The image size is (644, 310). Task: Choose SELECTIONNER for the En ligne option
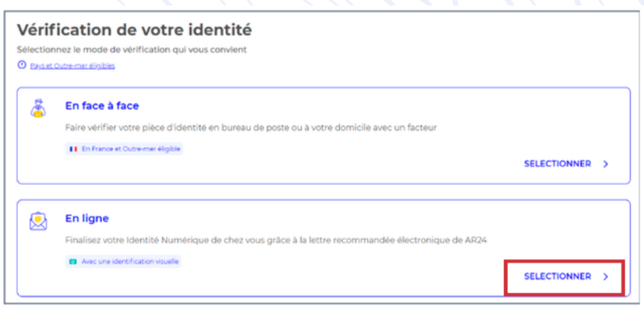pos(557,277)
